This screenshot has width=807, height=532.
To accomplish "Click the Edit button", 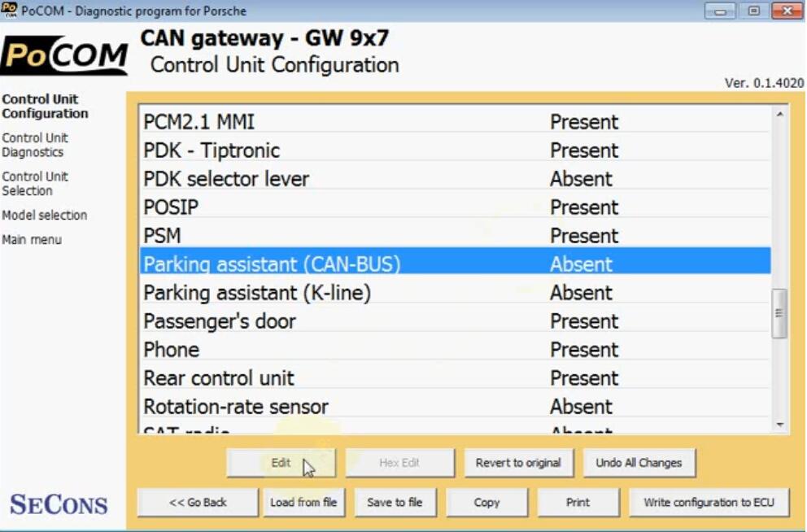I will pyautogui.click(x=281, y=463).
